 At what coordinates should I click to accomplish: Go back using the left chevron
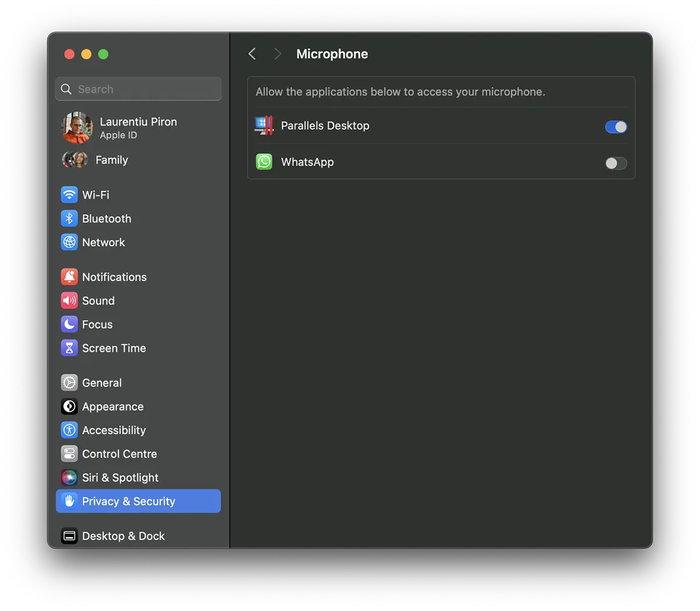pos(252,54)
